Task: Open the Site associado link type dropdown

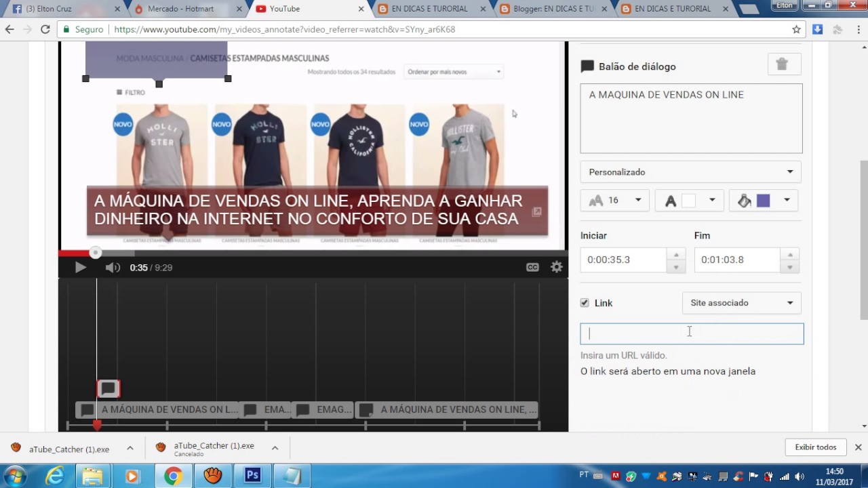Action: pyautogui.click(x=741, y=303)
